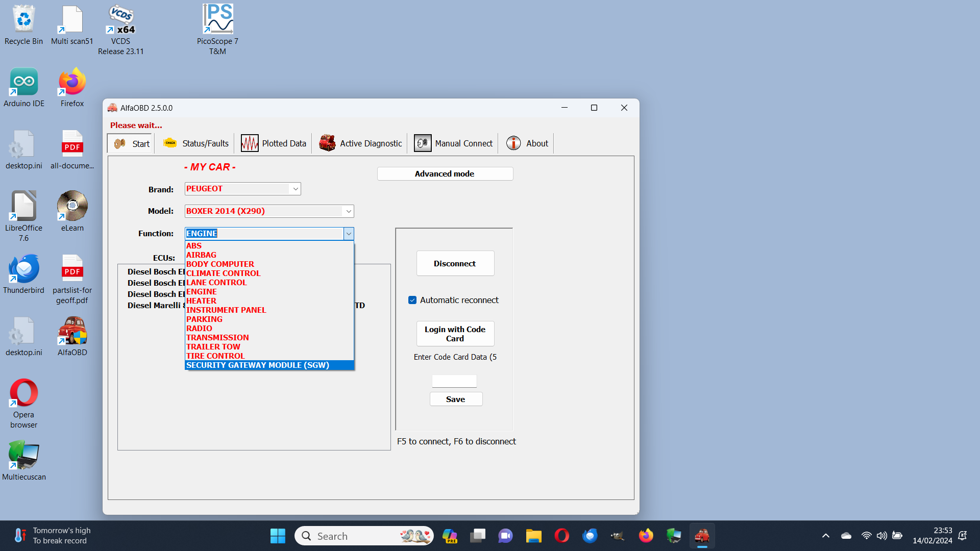Expand the Model dropdown list

(x=348, y=211)
